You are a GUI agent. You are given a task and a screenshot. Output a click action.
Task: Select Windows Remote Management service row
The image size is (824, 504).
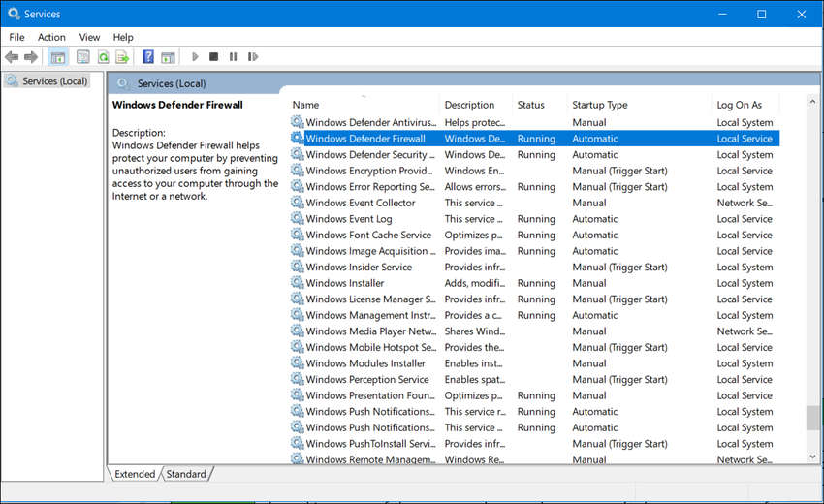click(x=534, y=458)
